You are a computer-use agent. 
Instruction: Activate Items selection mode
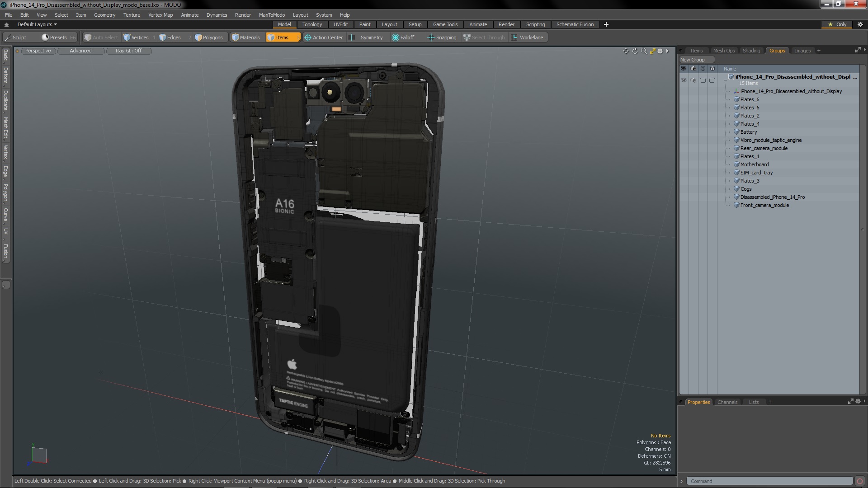pos(283,38)
